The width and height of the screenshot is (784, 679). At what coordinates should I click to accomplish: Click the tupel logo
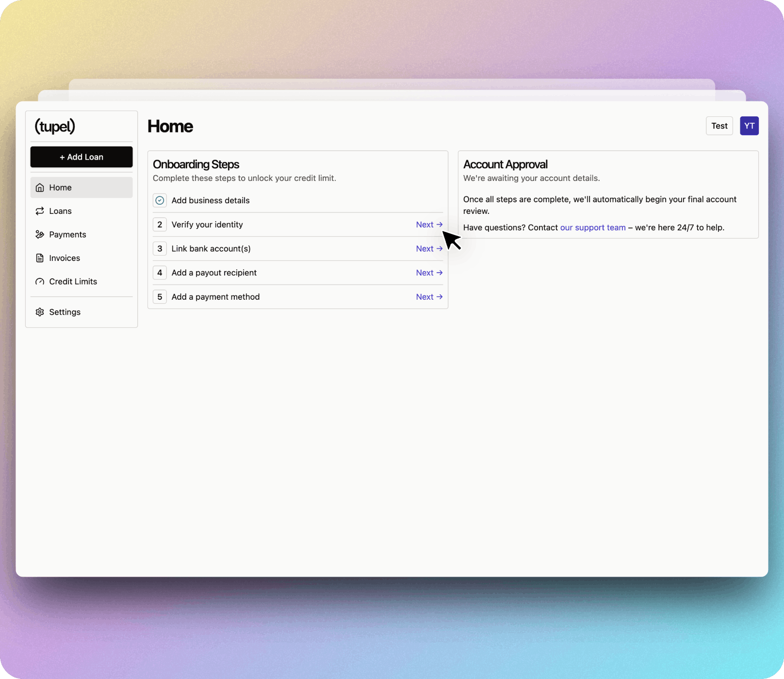[x=55, y=126]
